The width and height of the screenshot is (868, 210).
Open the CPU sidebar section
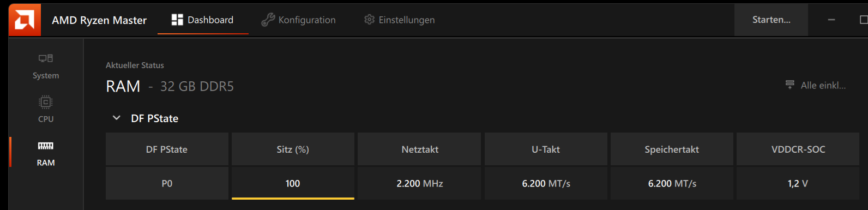pyautogui.click(x=46, y=110)
